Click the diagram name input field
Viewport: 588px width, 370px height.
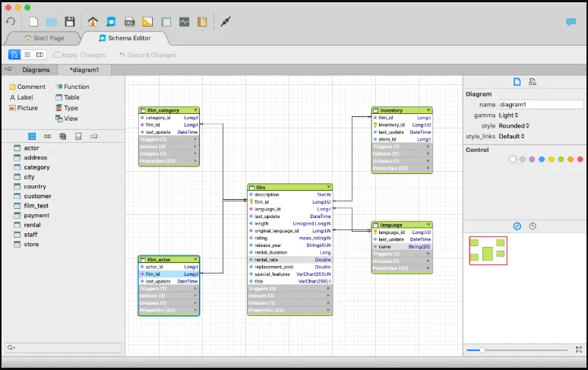coord(541,105)
